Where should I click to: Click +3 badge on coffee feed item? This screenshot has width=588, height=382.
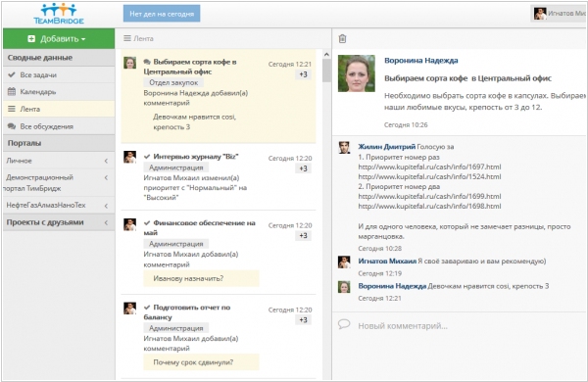point(303,74)
